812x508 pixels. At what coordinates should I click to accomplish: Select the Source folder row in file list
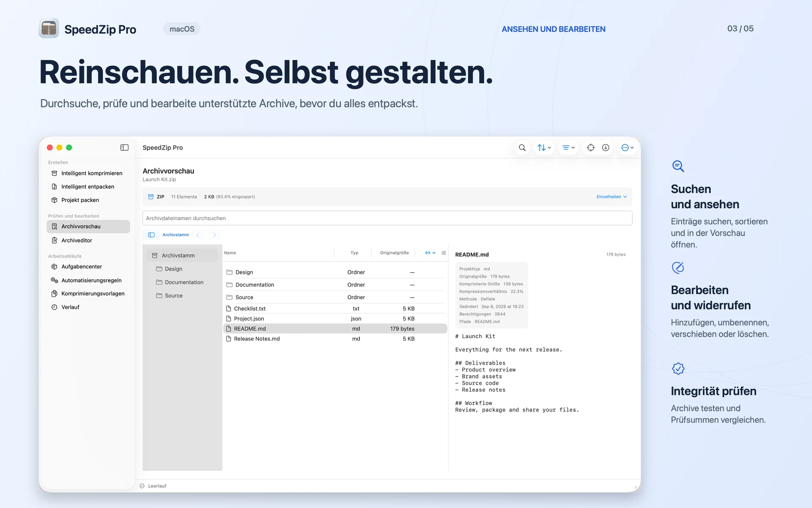click(335, 298)
